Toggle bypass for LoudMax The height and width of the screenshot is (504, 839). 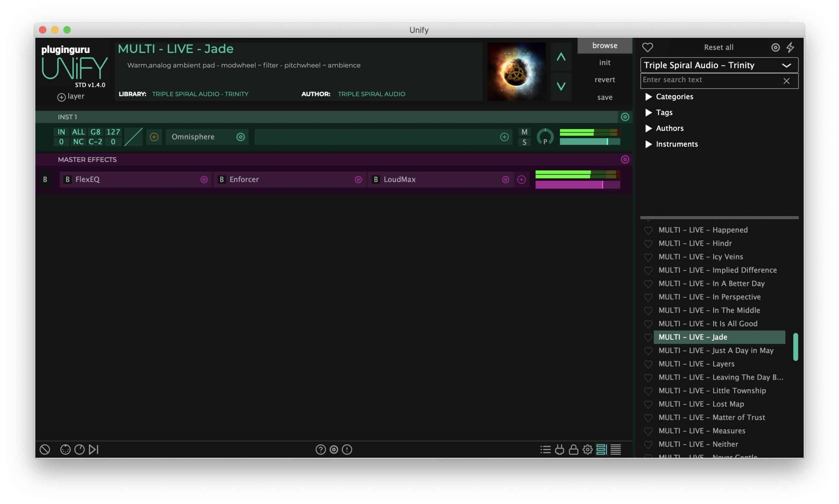point(376,179)
